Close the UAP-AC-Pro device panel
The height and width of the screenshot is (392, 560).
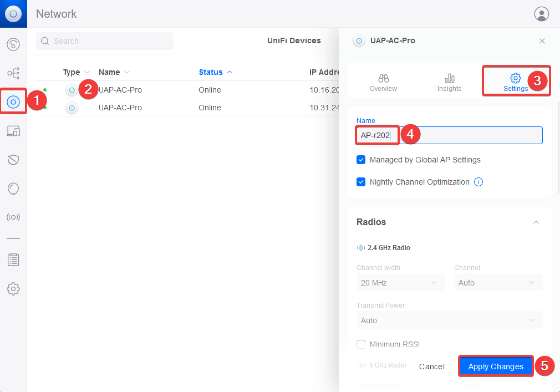[x=542, y=41]
